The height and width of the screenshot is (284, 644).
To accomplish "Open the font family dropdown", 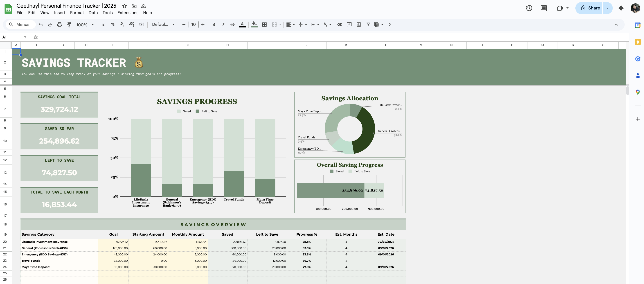I will pos(163,25).
